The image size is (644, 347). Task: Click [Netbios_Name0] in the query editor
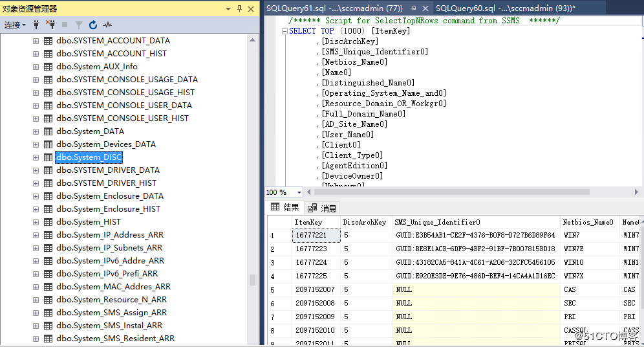354,62
